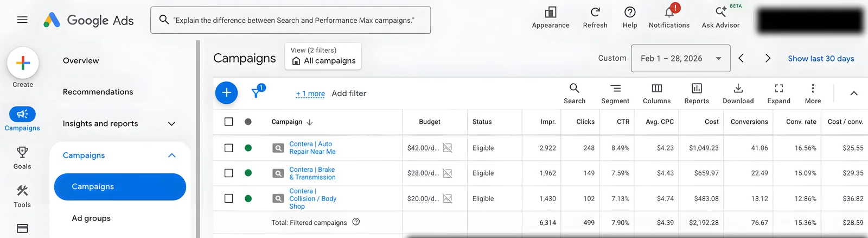Viewport: 868px width, 238px height.
Task: Select Campaigns sub-item in sidebar
Action: [120, 187]
